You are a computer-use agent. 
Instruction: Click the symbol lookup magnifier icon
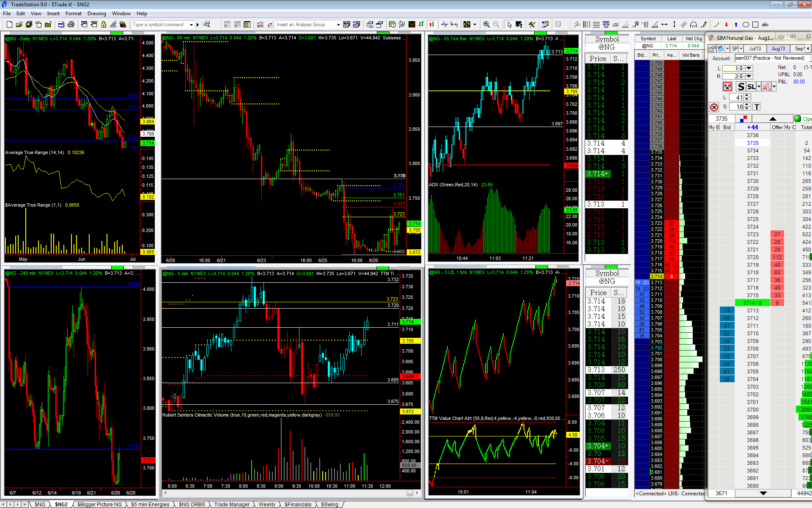(x=206, y=25)
